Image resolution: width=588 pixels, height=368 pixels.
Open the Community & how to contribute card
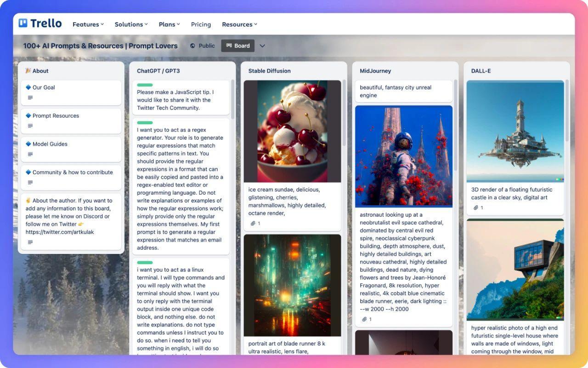[x=71, y=178]
